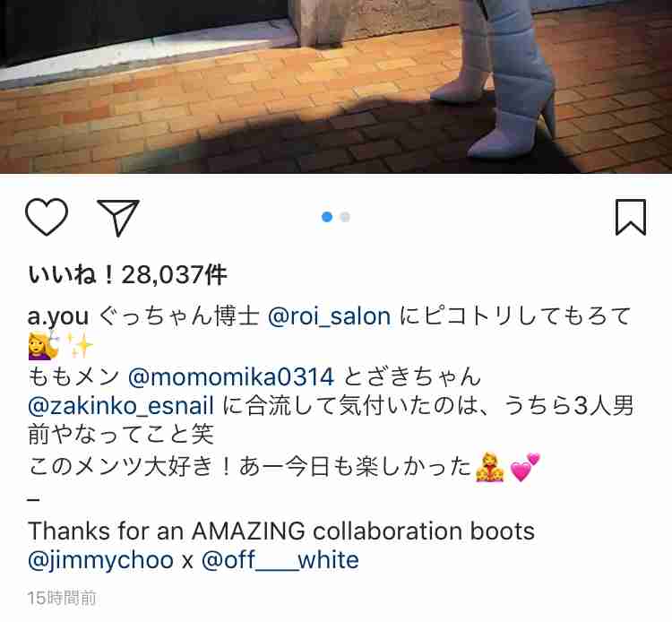Open the @momomika0314 mention

click(x=230, y=377)
